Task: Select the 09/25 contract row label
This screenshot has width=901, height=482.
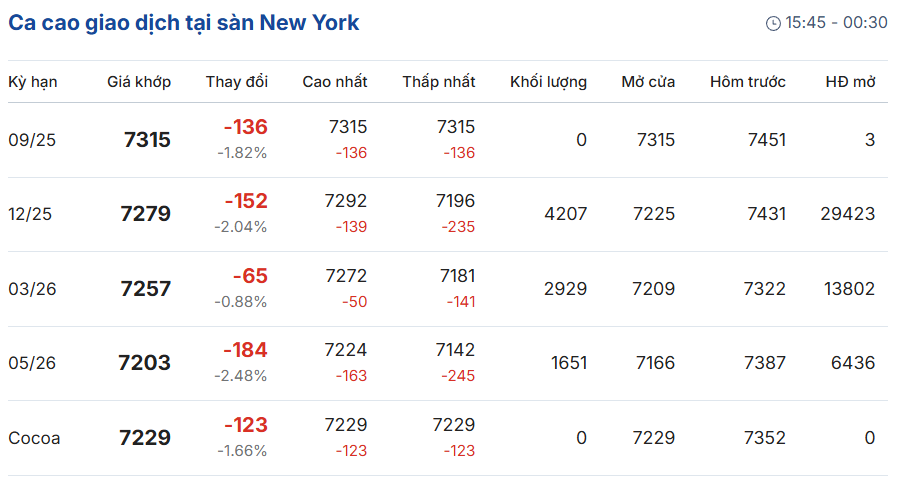Action: click(32, 140)
